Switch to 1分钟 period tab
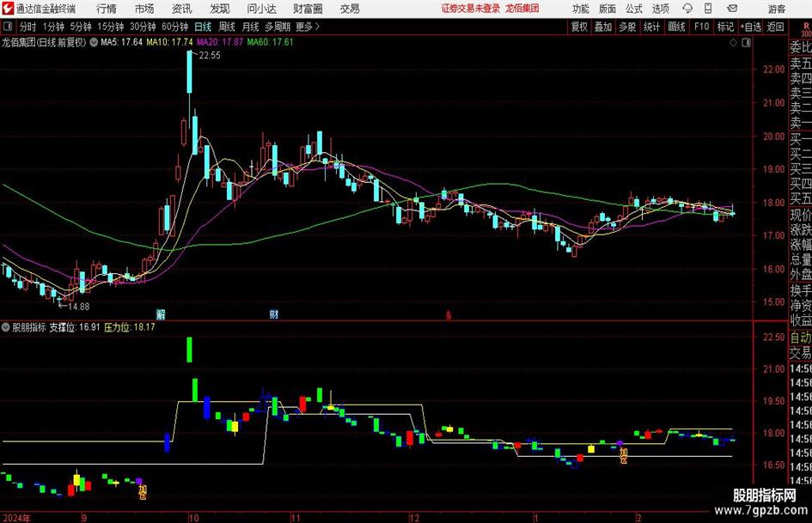The width and height of the screenshot is (812, 523). point(53,27)
